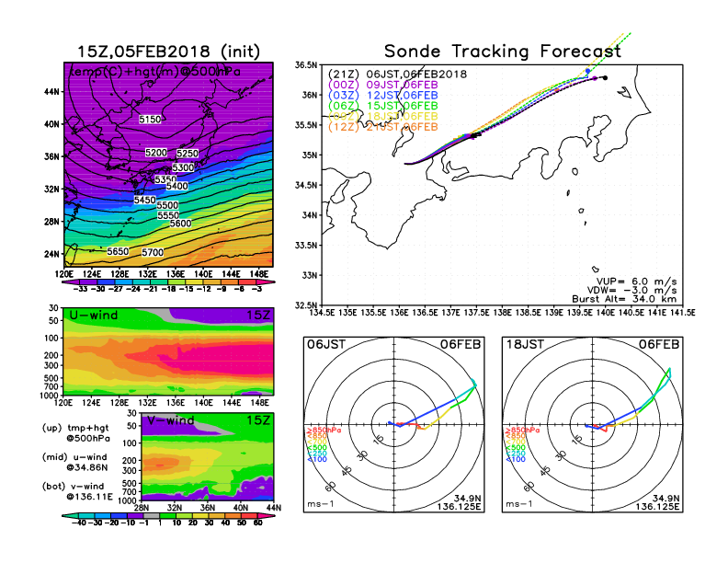Screen dimensions: 728x563
Task: Click the "-33" temperature color bar label
Action: point(81,289)
